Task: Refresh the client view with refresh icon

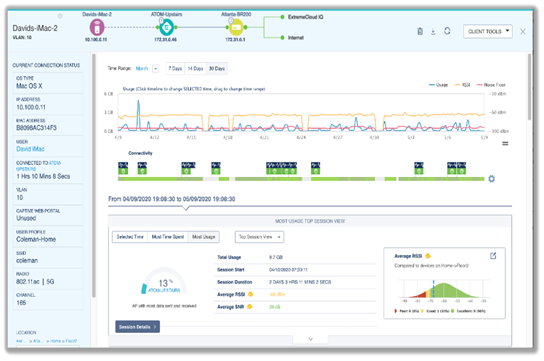Action: click(x=447, y=31)
